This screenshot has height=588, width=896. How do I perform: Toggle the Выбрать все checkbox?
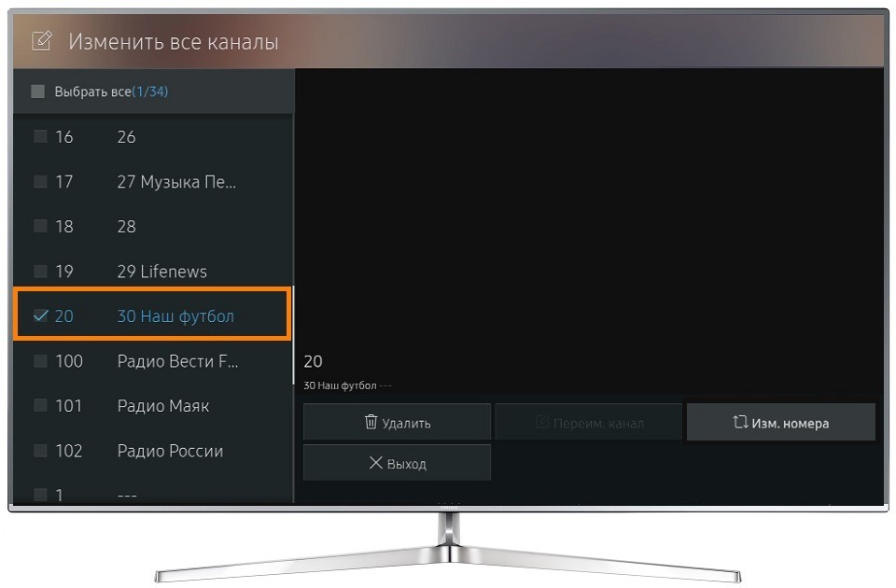tap(37, 91)
